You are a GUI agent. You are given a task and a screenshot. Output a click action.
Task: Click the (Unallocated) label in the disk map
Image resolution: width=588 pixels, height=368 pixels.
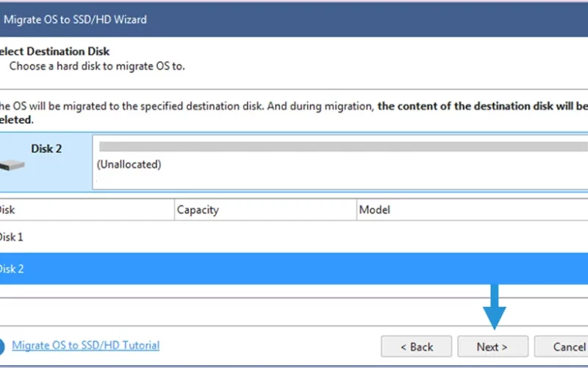tap(129, 164)
